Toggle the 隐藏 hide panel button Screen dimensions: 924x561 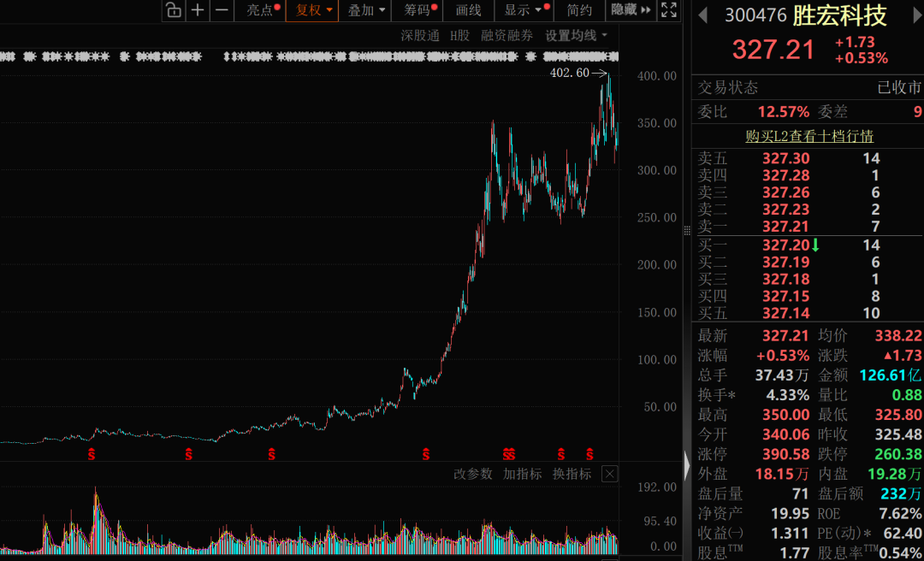pos(631,10)
